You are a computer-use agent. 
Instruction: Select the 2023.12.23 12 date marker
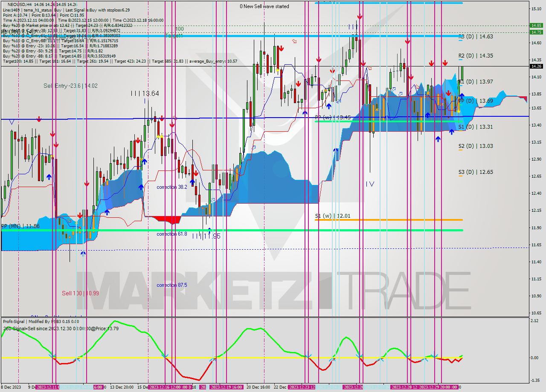pos(302,387)
